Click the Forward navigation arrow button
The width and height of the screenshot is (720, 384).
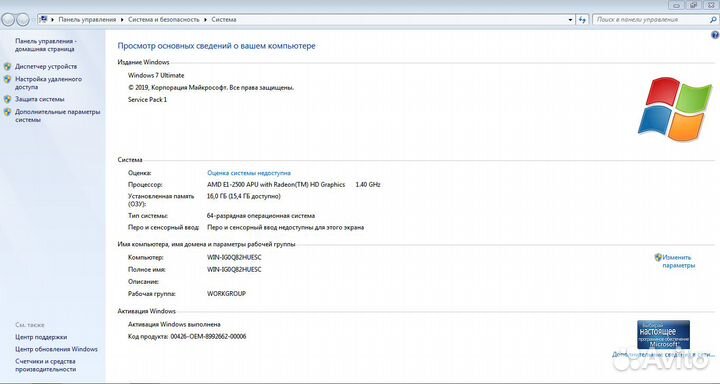pos(23,19)
